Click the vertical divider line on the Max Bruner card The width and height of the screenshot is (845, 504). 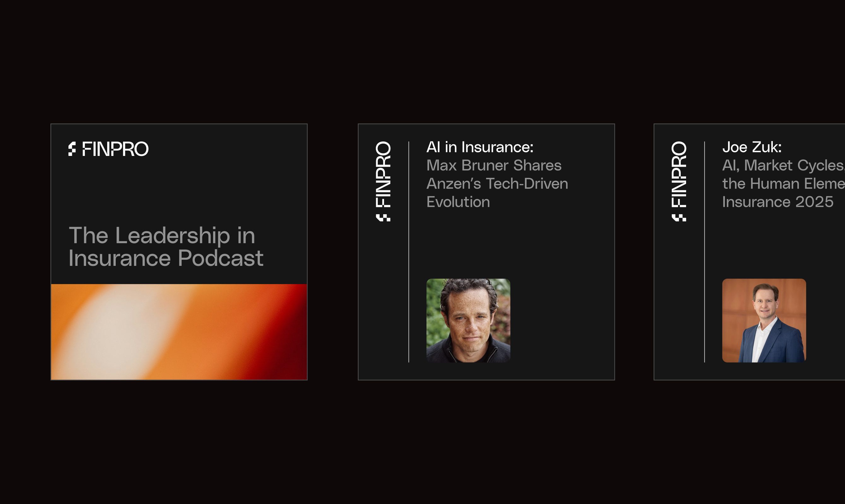[409, 252]
